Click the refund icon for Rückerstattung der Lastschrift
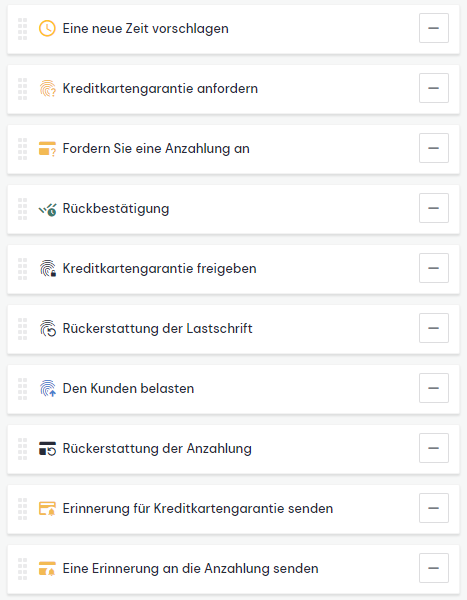This screenshot has height=600, width=467. click(47, 329)
